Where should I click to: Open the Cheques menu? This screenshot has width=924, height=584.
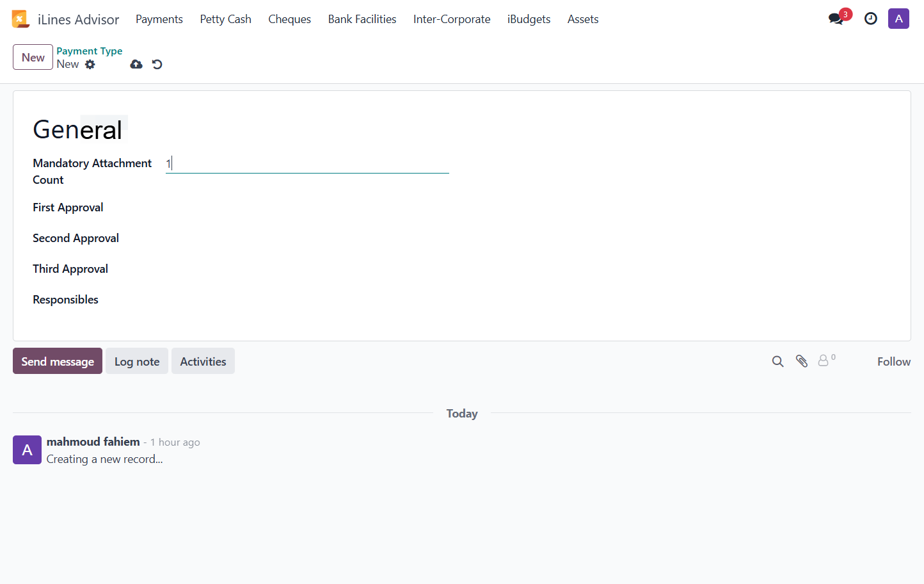(290, 19)
